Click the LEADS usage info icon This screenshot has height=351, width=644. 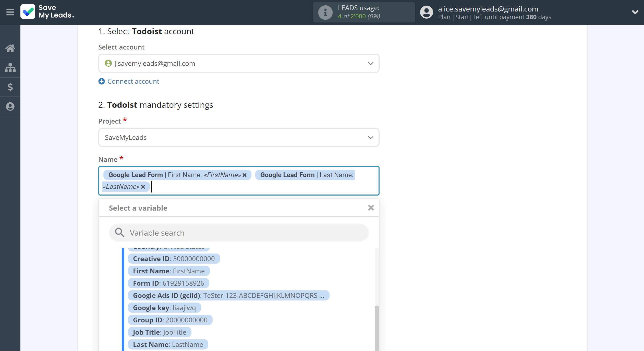pos(325,12)
